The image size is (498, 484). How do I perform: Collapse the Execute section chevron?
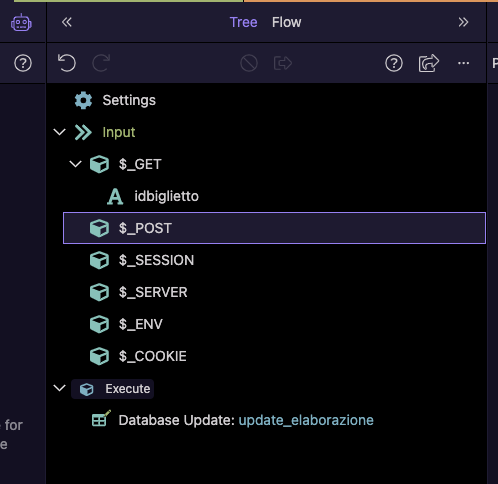60,388
